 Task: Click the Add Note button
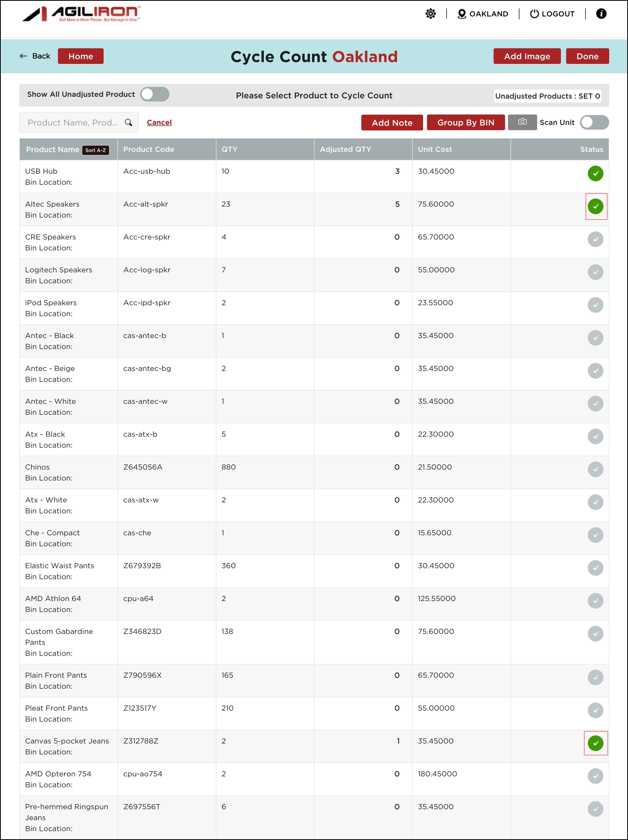point(392,123)
